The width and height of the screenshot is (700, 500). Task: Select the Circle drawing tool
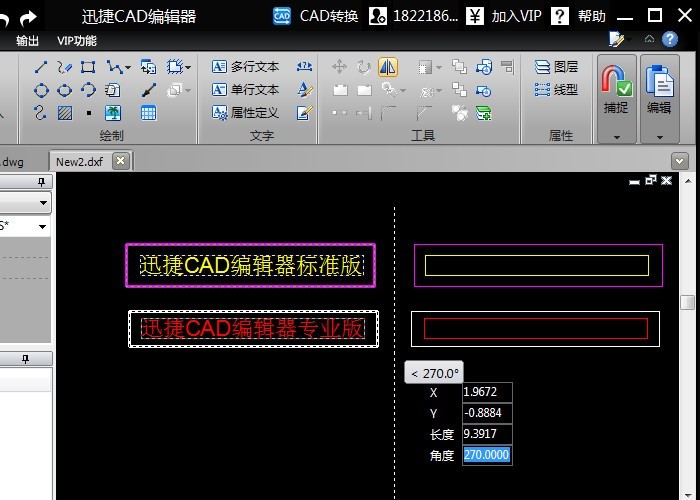coord(41,91)
